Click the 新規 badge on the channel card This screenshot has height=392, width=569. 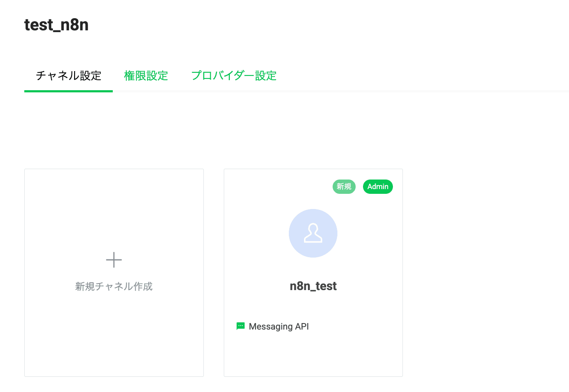tap(344, 186)
